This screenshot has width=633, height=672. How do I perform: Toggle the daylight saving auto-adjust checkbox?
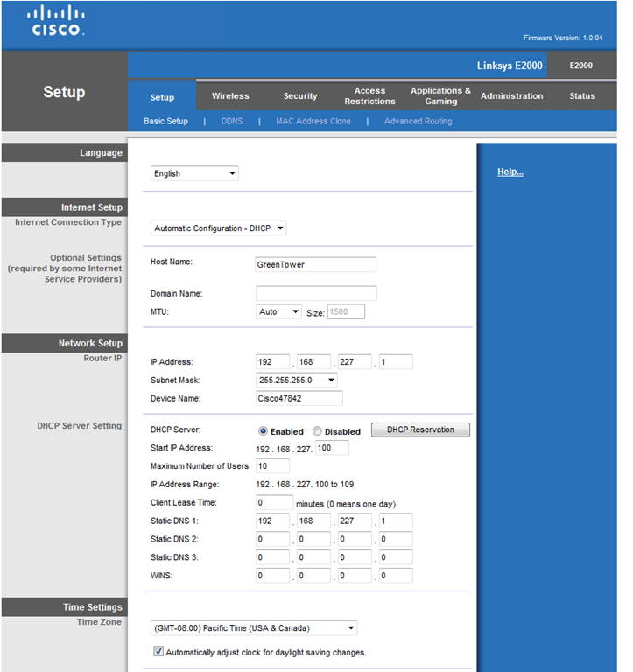pyautogui.click(x=158, y=651)
